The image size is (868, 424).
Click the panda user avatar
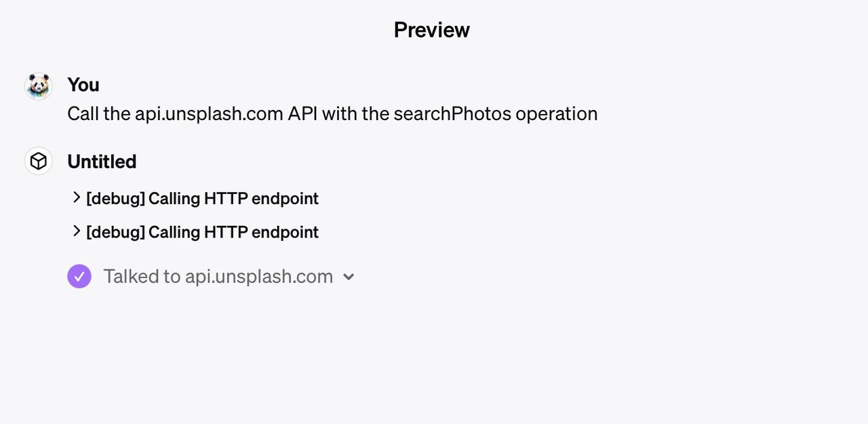pos(39,86)
